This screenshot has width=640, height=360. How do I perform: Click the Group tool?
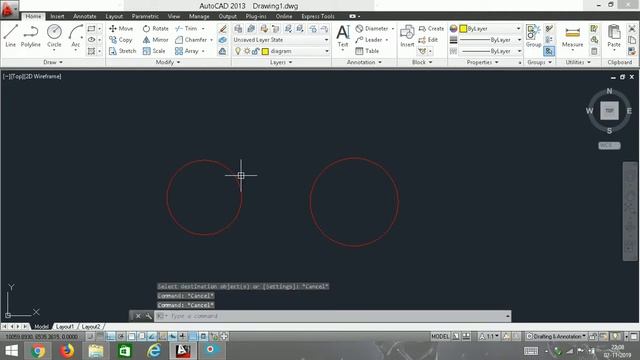(533, 36)
